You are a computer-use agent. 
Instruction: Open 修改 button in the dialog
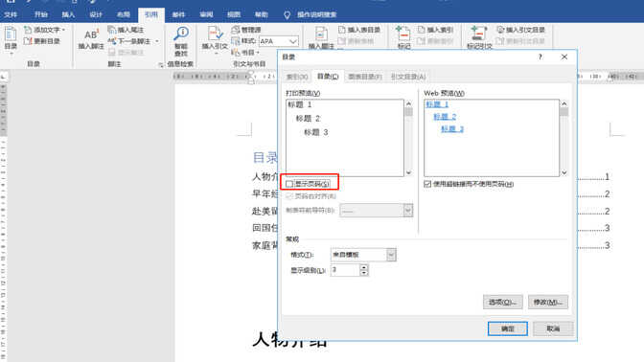point(548,302)
